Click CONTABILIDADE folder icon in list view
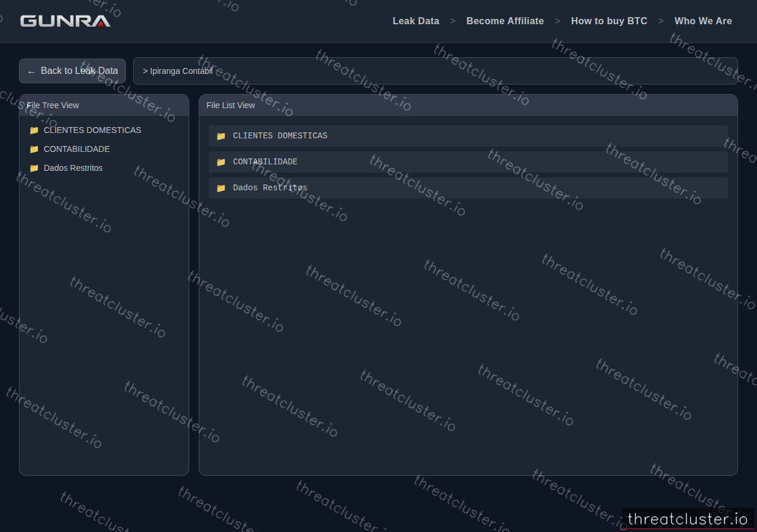 pos(221,162)
